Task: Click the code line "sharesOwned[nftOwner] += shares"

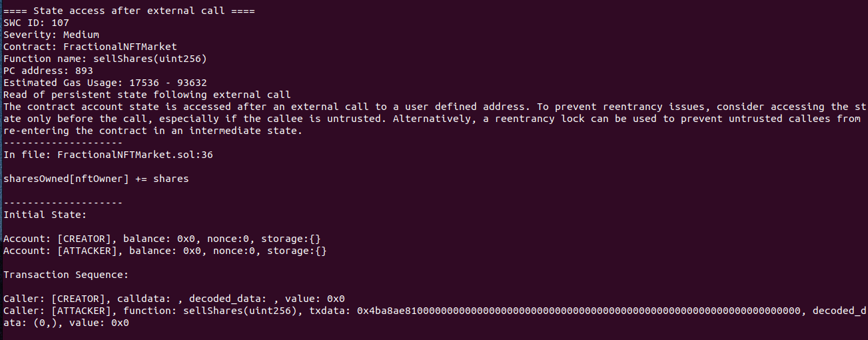Action: 96,179
